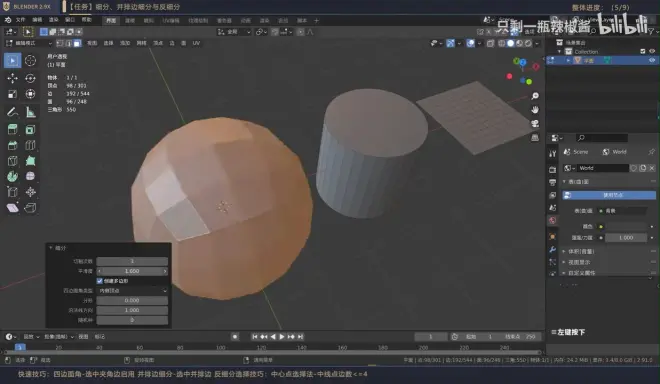The image size is (660, 384).
Task: Select the Rip Region tool
Action: [x=30, y=208]
